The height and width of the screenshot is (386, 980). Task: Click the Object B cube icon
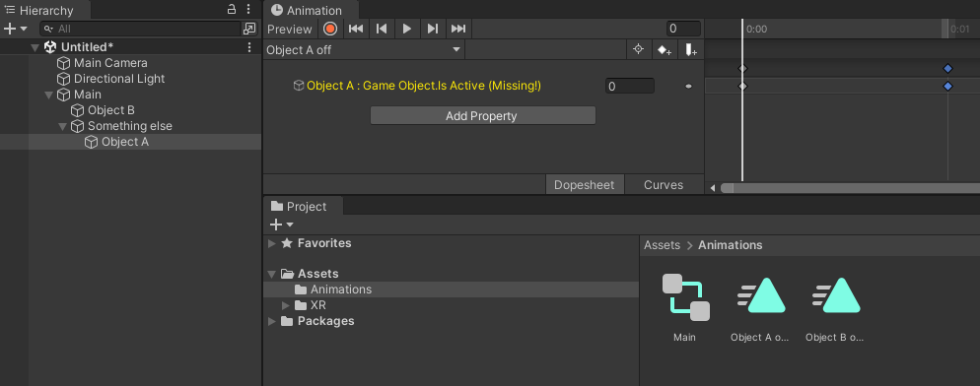[x=78, y=110]
